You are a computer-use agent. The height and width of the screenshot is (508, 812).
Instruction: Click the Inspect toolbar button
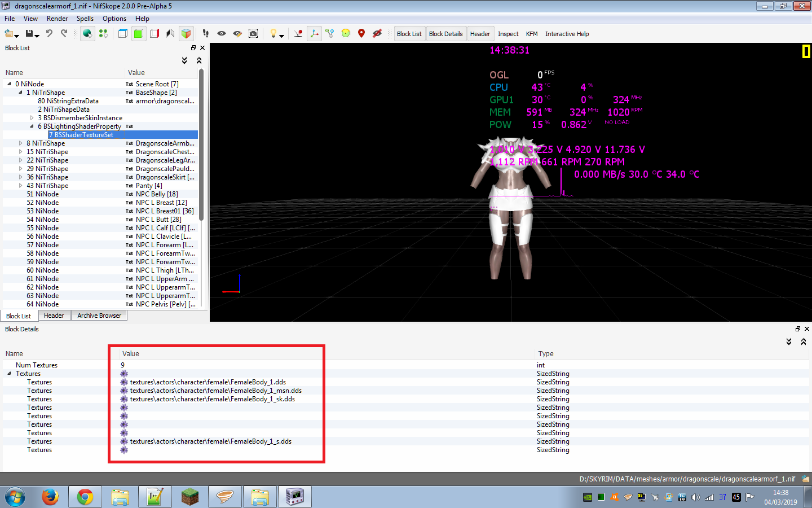point(508,34)
